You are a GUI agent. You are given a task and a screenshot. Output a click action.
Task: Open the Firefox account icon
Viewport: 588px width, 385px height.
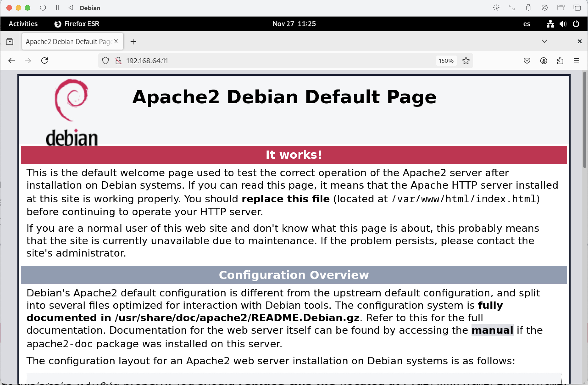(544, 61)
